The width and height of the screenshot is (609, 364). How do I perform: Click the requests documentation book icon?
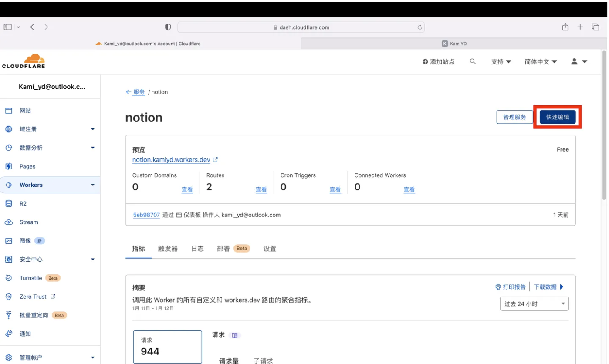coord(235,335)
